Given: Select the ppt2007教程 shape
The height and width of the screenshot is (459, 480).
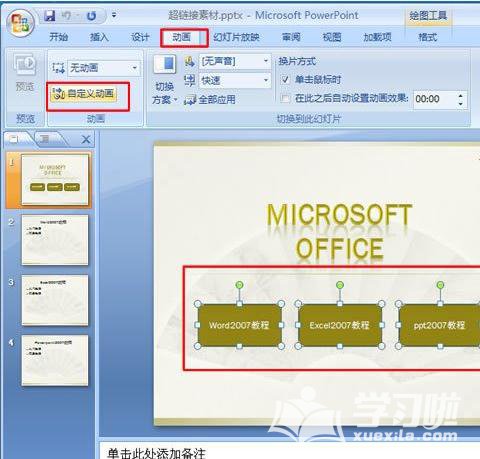Looking at the screenshot, I should [439, 325].
